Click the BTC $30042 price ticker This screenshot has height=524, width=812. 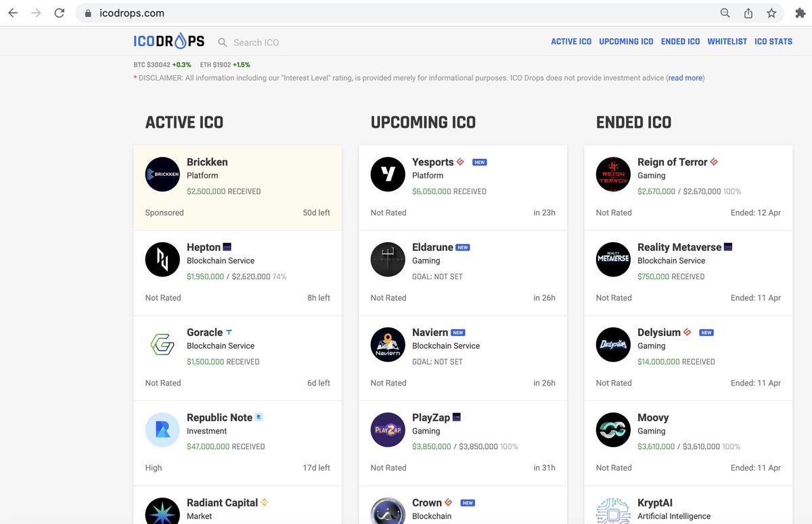pos(162,65)
